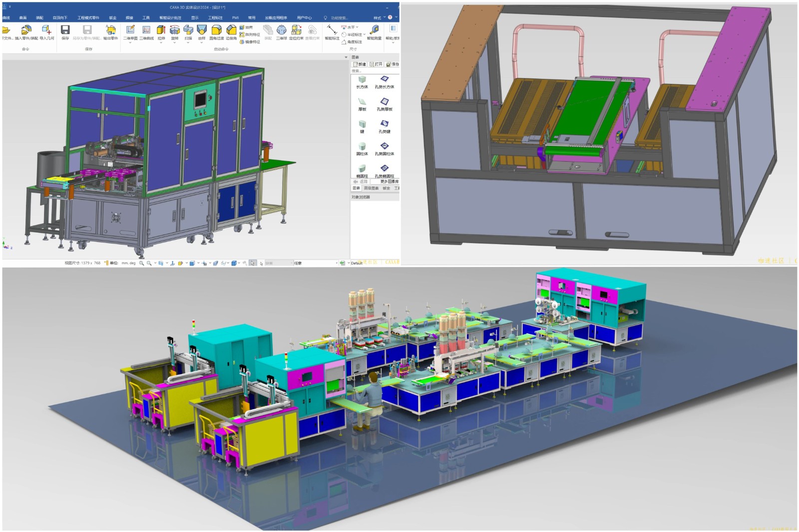Pick the 放样 (Loft) feature icon
The width and height of the screenshot is (799, 532).
pyautogui.click(x=201, y=33)
